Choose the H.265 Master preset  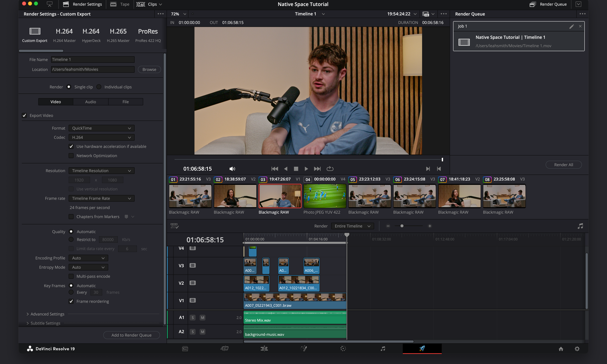tap(118, 35)
